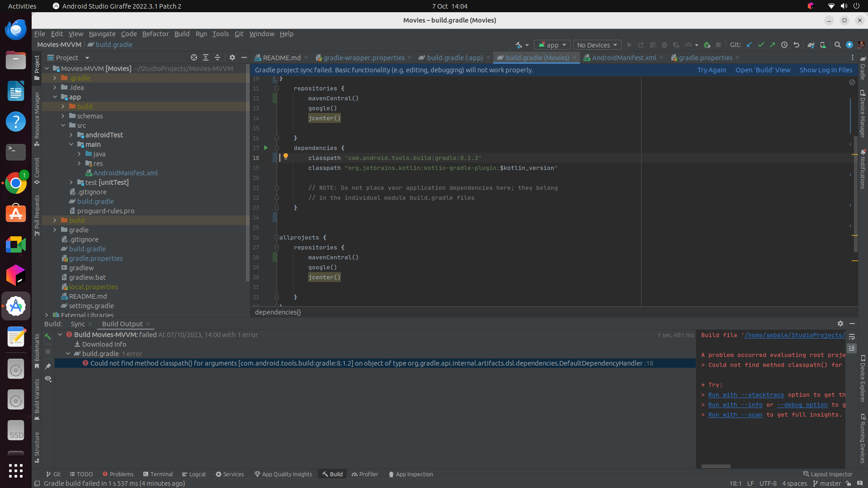Open Project panel settings gear
This screenshot has width=868, height=488.
232,57
